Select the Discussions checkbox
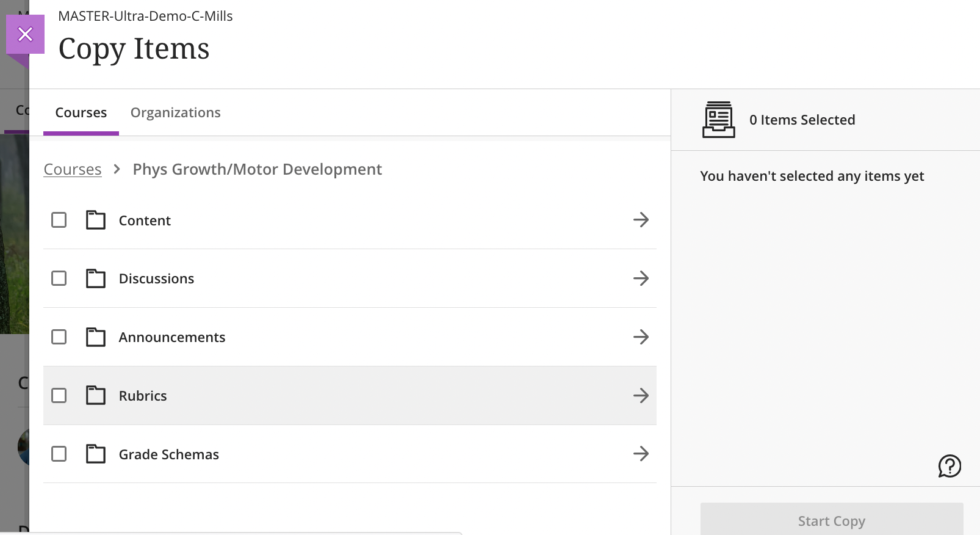 [59, 278]
